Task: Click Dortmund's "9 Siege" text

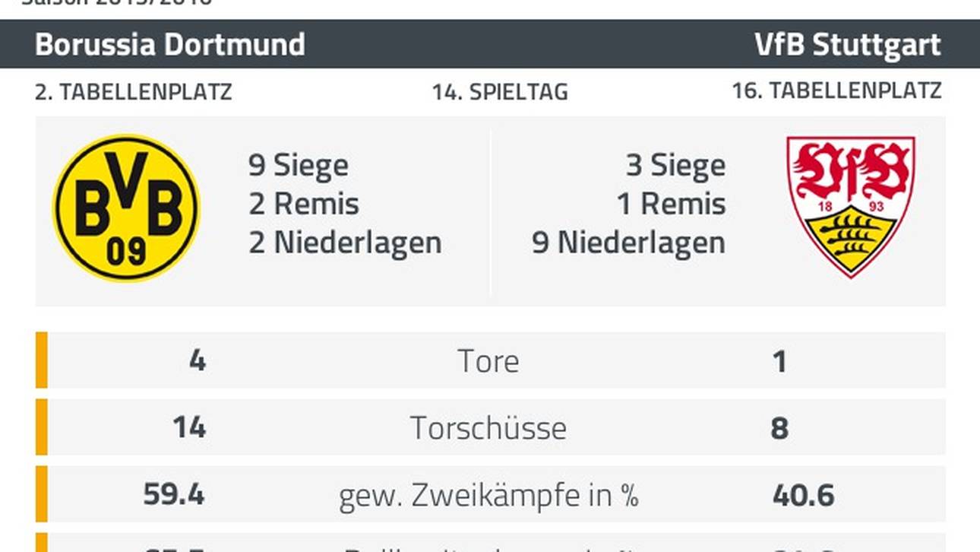Action: (299, 165)
